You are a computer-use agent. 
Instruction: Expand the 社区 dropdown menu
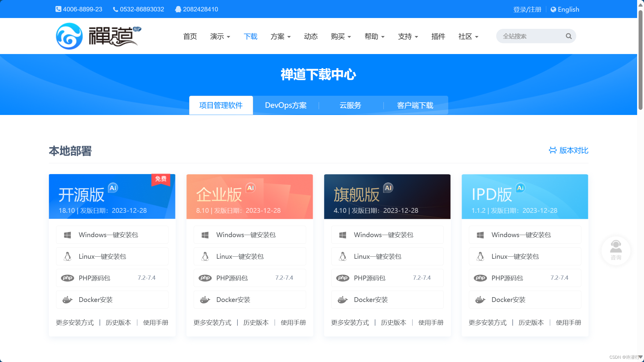tap(468, 36)
